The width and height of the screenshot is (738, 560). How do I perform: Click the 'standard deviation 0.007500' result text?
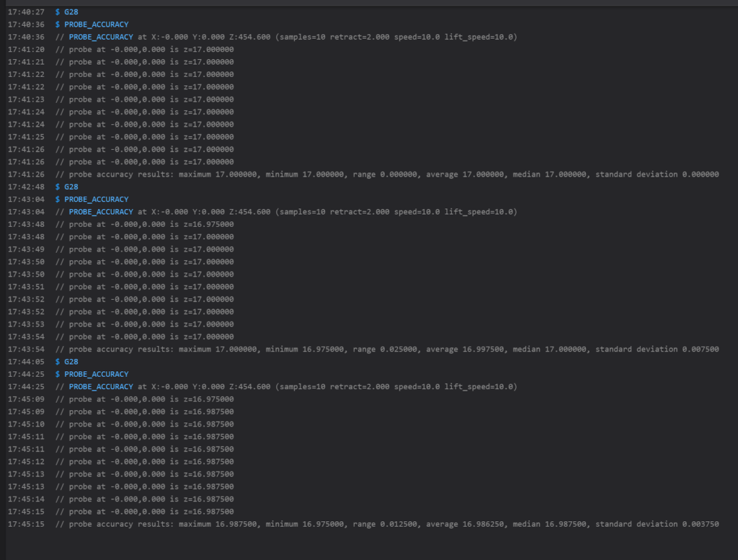(657, 350)
